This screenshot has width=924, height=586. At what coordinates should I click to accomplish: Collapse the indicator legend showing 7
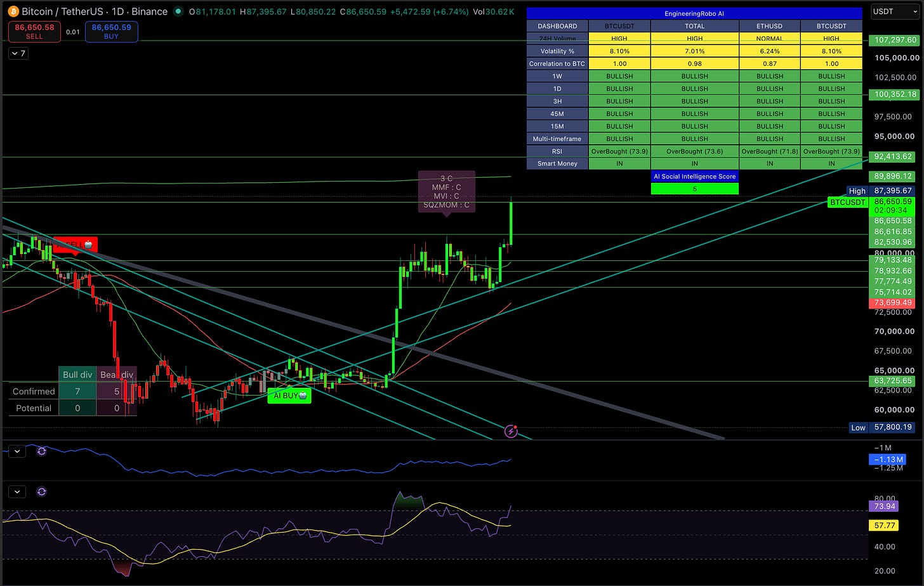coord(18,53)
